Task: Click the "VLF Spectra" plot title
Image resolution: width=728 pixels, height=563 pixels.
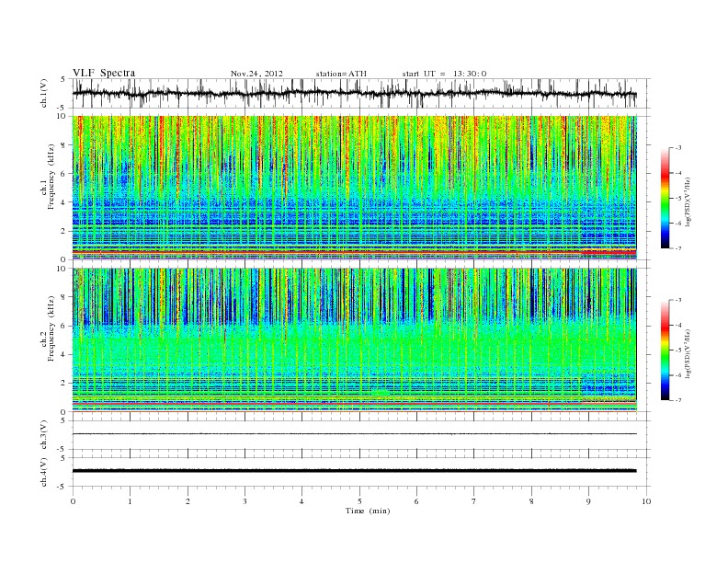Action: tap(104, 73)
